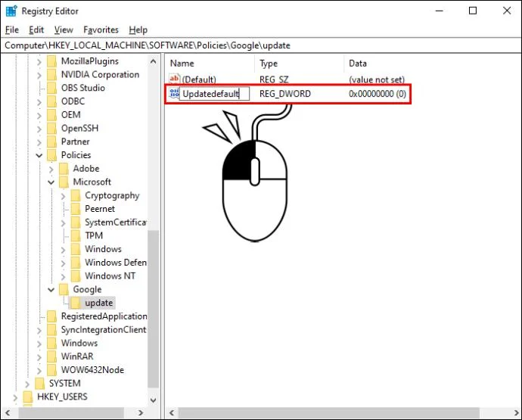Expand the SYSTEM key

pos(27,384)
